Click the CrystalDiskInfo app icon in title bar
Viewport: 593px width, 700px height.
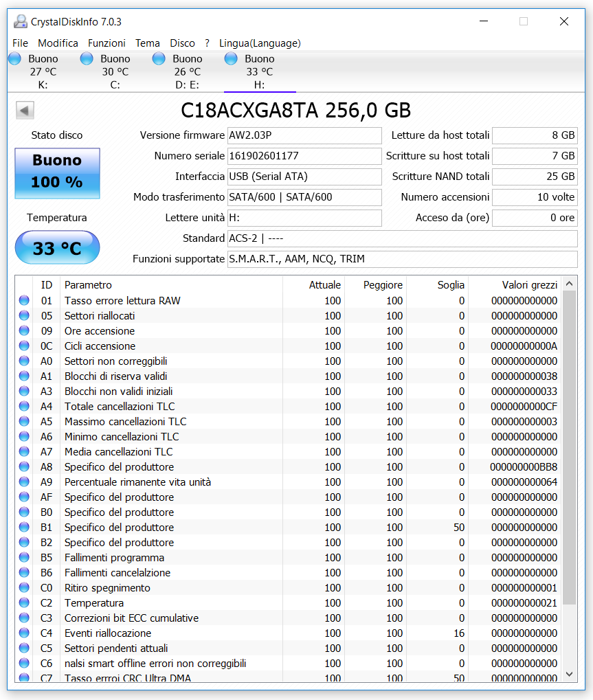click(x=20, y=21)
